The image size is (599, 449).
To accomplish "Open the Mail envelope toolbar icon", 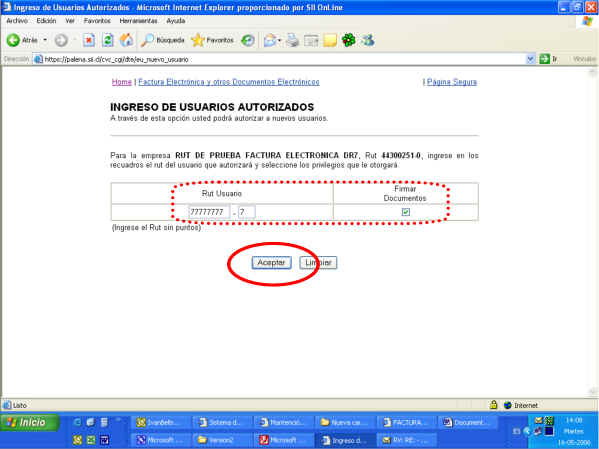I will [270, 40].
